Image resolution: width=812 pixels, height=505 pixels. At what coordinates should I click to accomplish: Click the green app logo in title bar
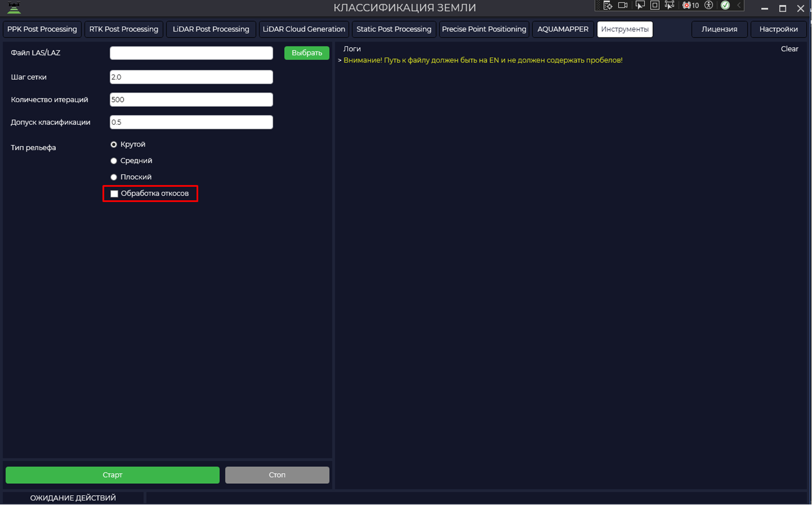point(14,7)
